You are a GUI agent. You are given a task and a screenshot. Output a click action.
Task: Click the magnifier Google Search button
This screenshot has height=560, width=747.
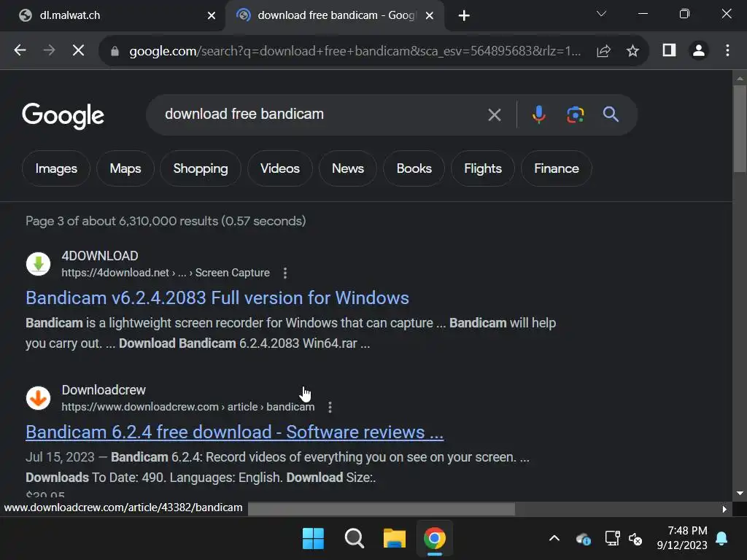[611, 114]
